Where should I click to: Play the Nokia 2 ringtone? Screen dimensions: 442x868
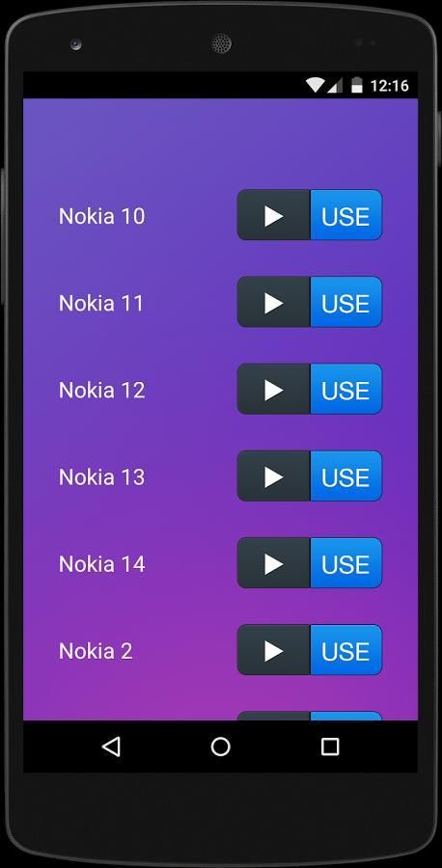coord(274,649)
